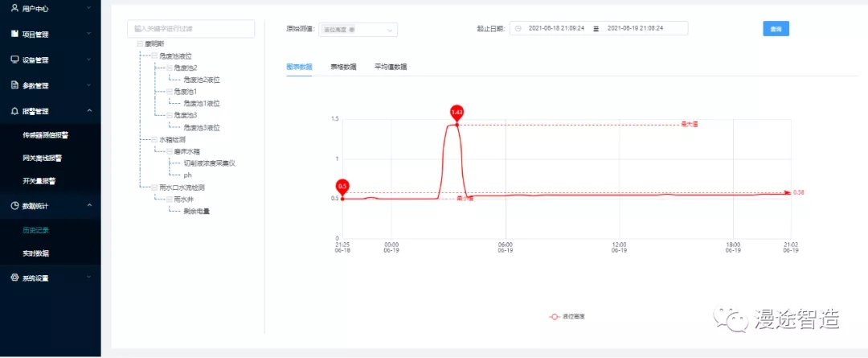The width and height of the screenshot is (868, 358).
Task: Click the 参数管理 document icon
Action: (x=14, y=85)
